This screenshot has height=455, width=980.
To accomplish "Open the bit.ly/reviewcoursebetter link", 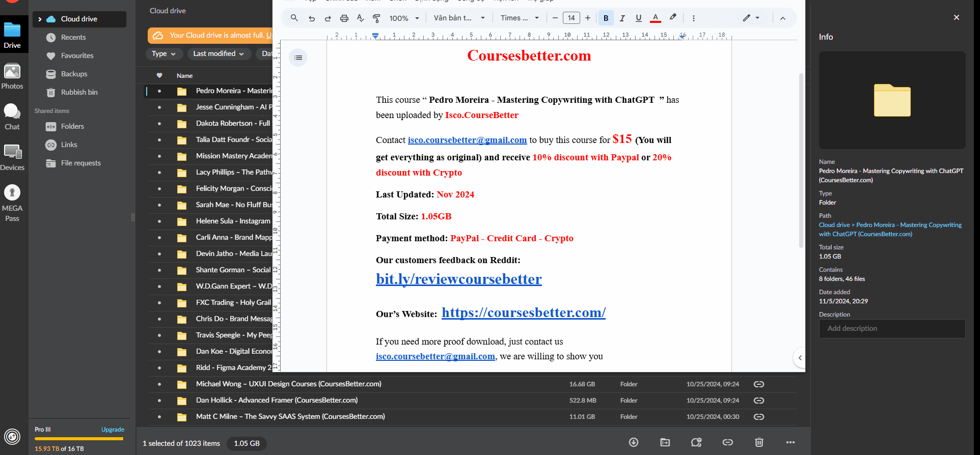I will (458, 279).
